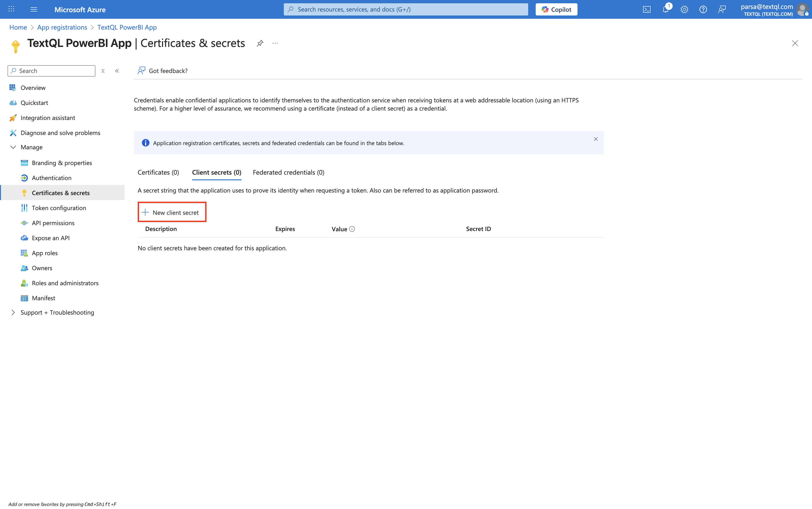Open the help question mark icon
This screenshot has width=812, height=509.
[703, 9]
